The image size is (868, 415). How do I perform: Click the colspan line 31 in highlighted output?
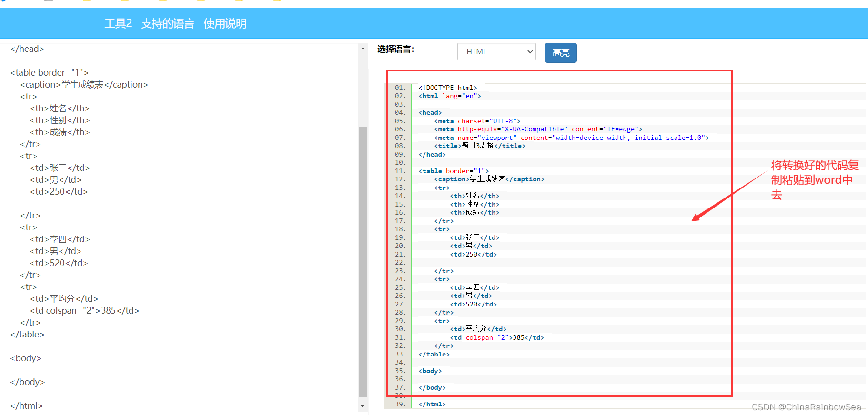pos(497,337)
